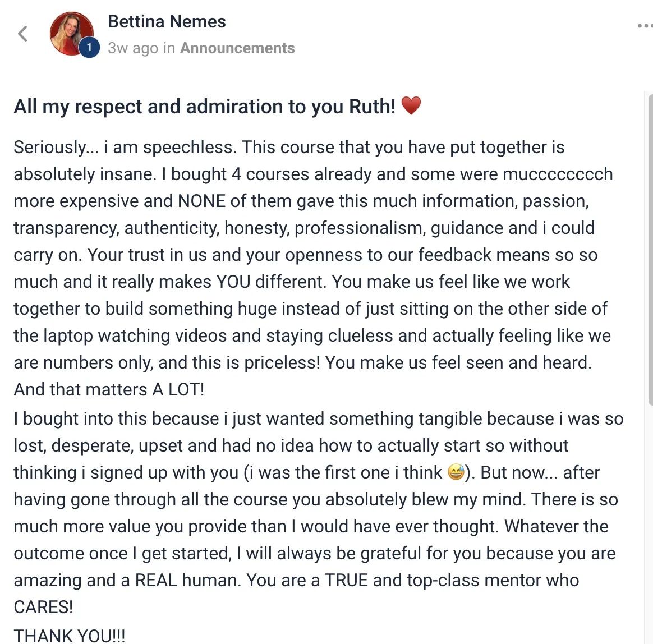The image size is (653, 644).
Task: Open the Bettina Nemes profile name link
Action: click(x=167, y=22)
